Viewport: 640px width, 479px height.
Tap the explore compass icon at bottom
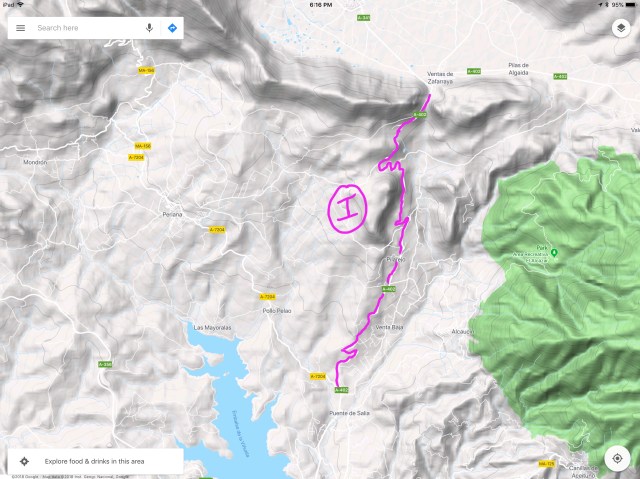pyautogui.click(x=24, y=461)
